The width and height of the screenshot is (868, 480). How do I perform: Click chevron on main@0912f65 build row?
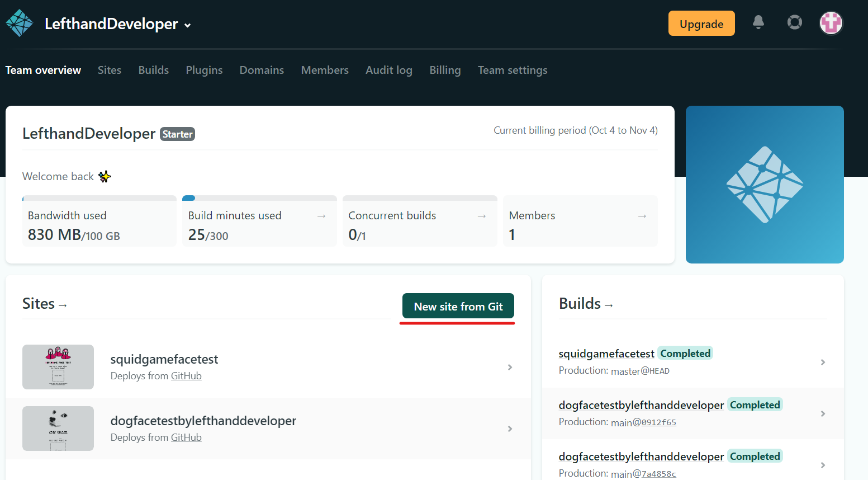823,413
